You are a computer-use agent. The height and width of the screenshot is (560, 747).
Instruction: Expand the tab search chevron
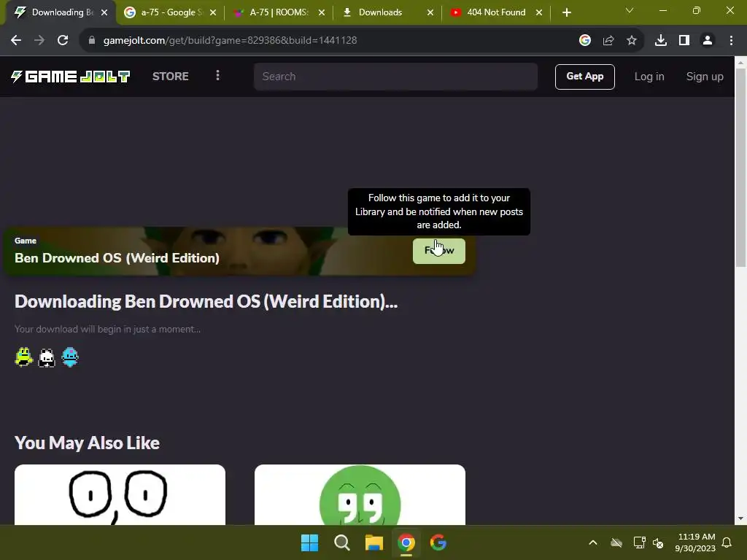pyautogui.click(x=630, y=10)
